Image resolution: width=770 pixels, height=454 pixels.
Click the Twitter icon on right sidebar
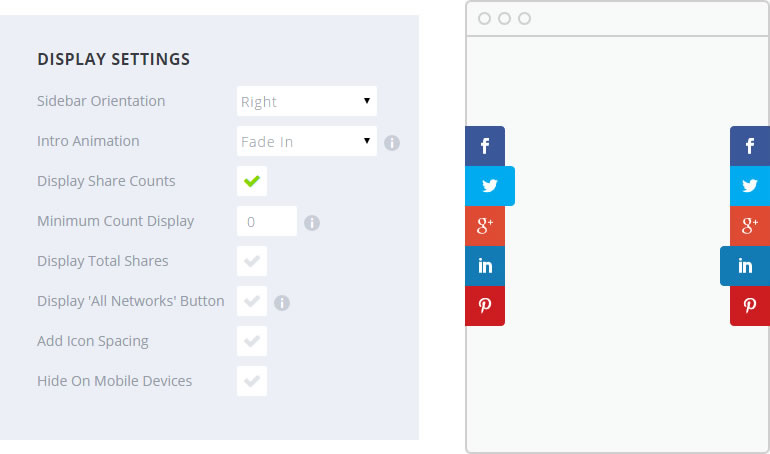(750, 186)
